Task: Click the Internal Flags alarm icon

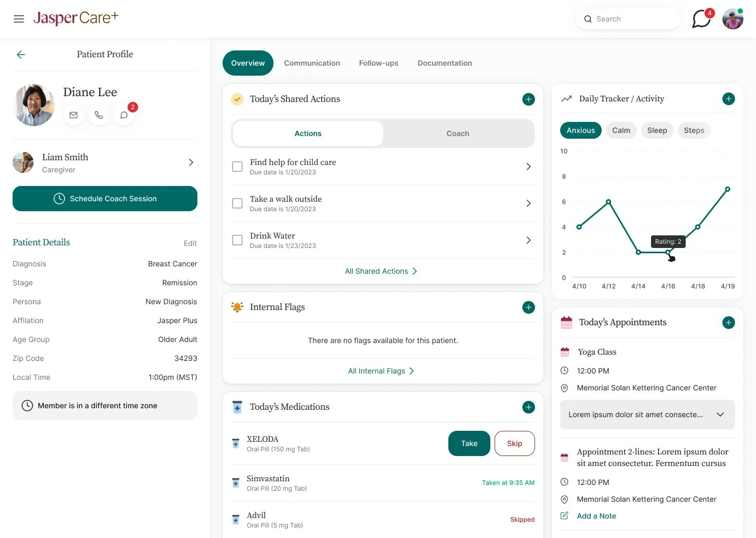Action: [237, 307]
